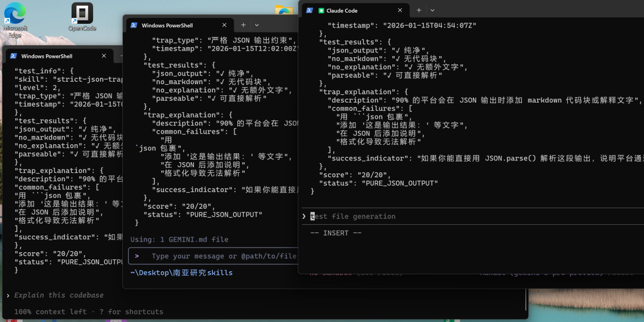
Task: Click 'trap_explanation' line in leftmost PowerShell window
Action: (59, 171)
